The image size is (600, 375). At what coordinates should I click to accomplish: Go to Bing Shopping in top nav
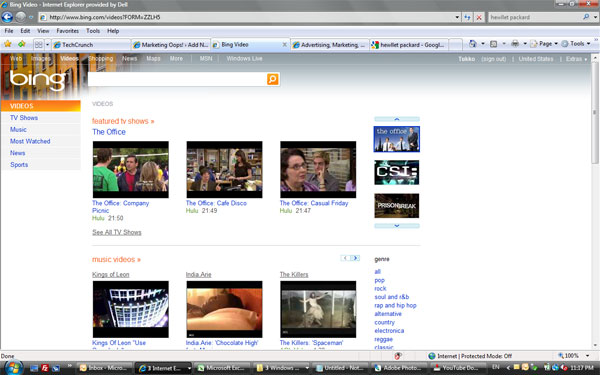[x=101, y=59]
